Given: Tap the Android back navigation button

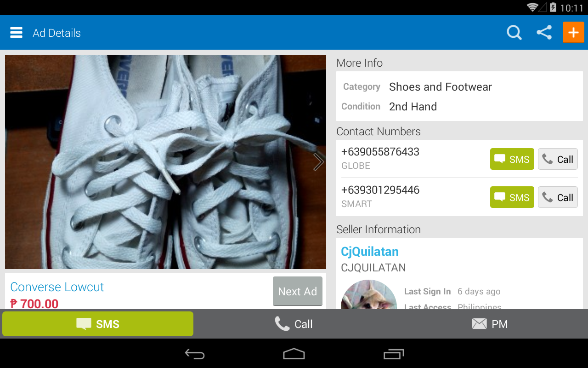Looking at the screenshot, I should 195,354.
